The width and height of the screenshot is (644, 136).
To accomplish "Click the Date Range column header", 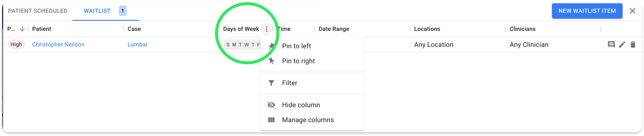I will [334, 29].
